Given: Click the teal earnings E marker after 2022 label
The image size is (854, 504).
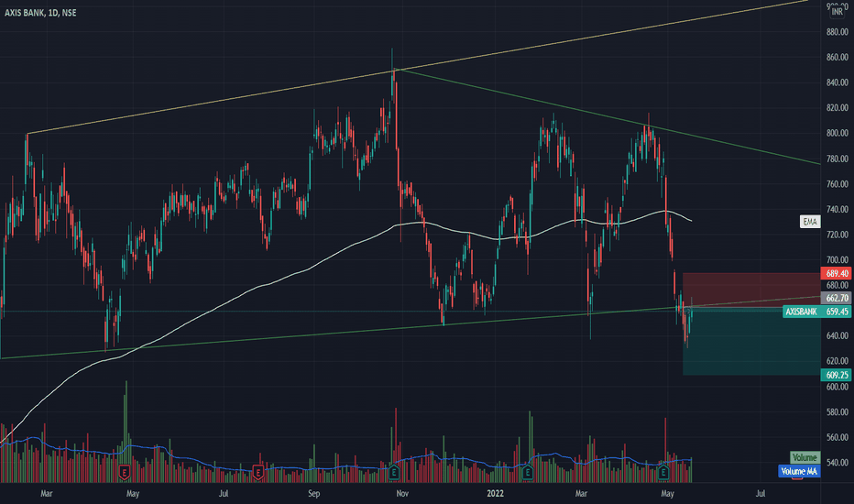Looking at the screenshot, I should pyautogui.click(x=527, y=473).
